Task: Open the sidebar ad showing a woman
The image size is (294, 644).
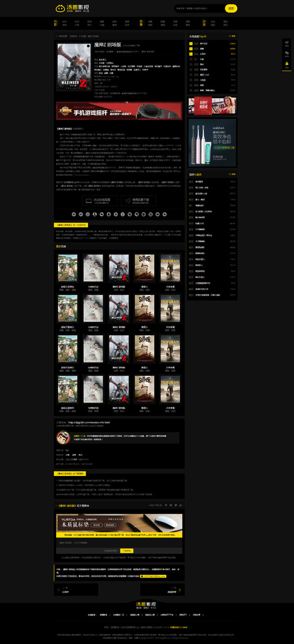Action: [212, 105]
